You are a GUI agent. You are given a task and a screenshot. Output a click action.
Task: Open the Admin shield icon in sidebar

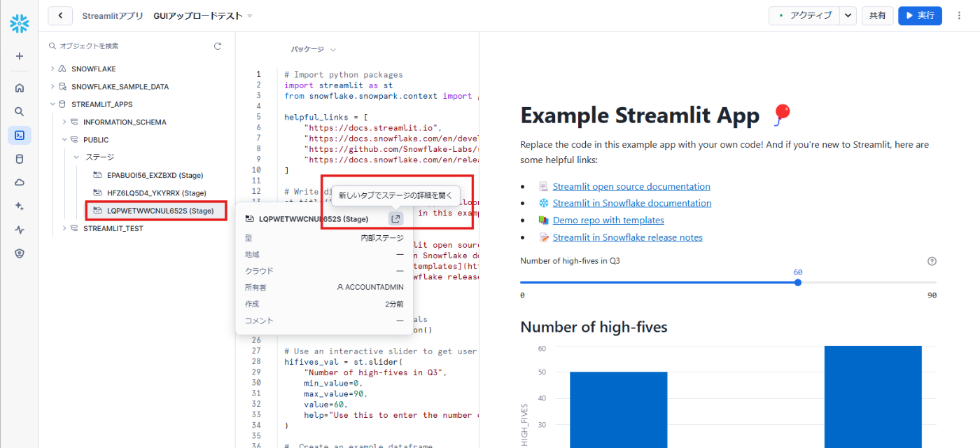tap(20, 253)
